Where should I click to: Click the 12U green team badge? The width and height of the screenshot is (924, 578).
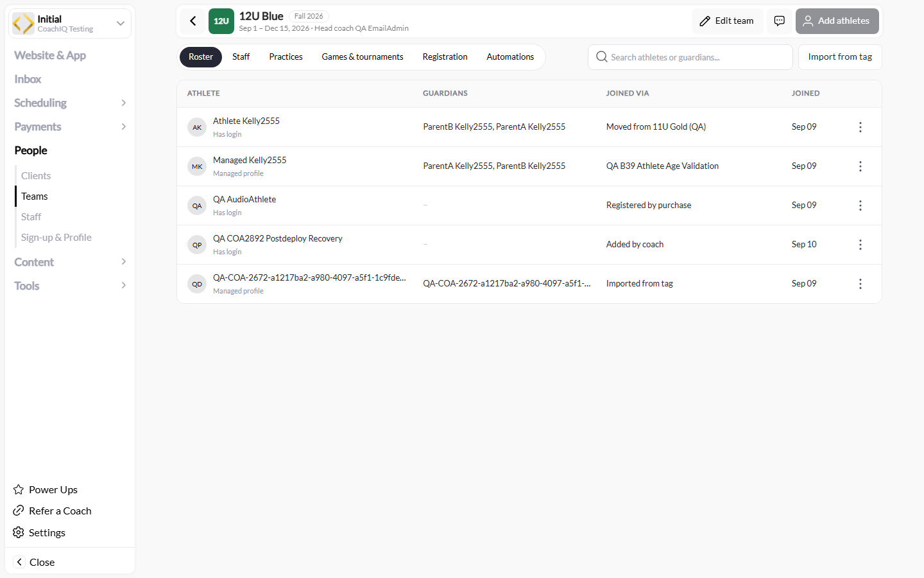click(221, 21)
